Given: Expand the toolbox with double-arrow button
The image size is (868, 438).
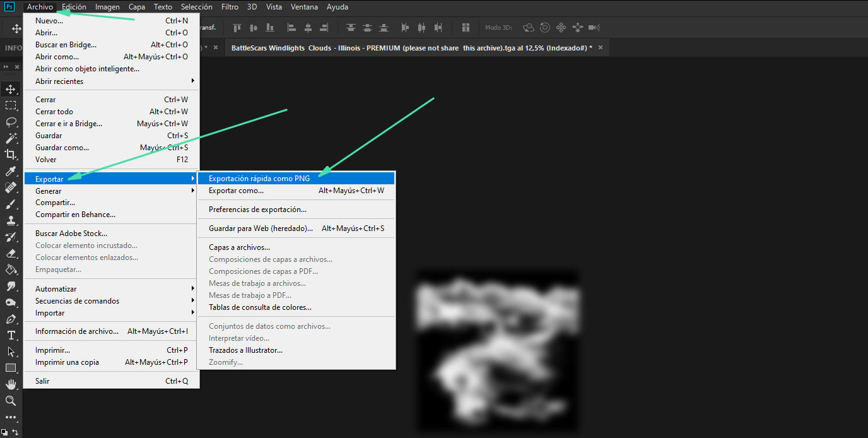Looking at the screenshot, I should coord(6,66).
